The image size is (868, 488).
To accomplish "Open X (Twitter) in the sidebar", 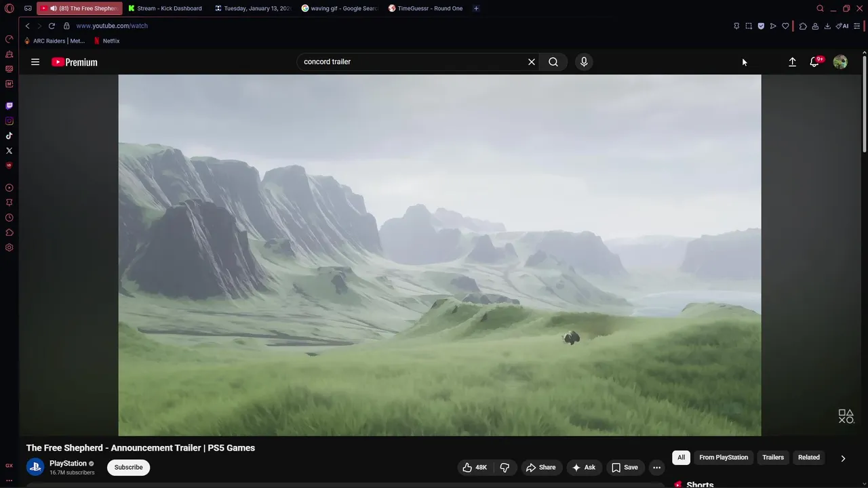I will click(x=9, y=150).
